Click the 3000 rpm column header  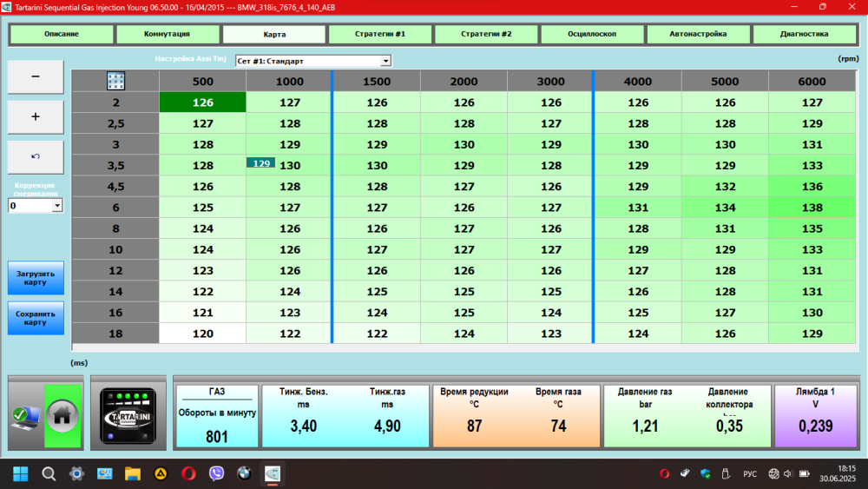[x=551, y=82]
